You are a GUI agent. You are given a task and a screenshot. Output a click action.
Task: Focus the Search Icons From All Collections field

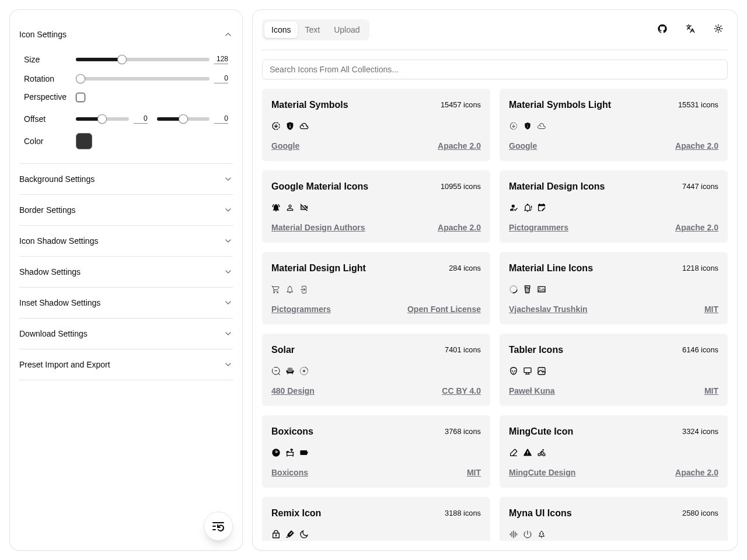point(495,69)
